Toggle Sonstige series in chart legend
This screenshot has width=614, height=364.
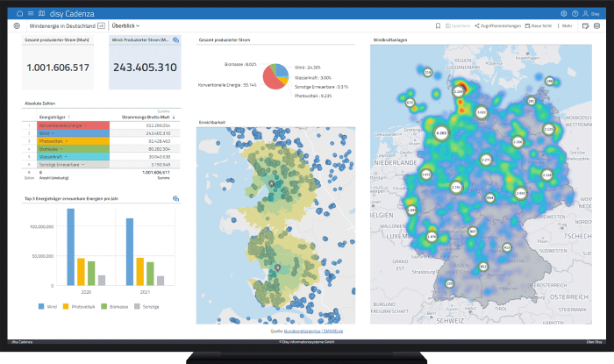146,306
